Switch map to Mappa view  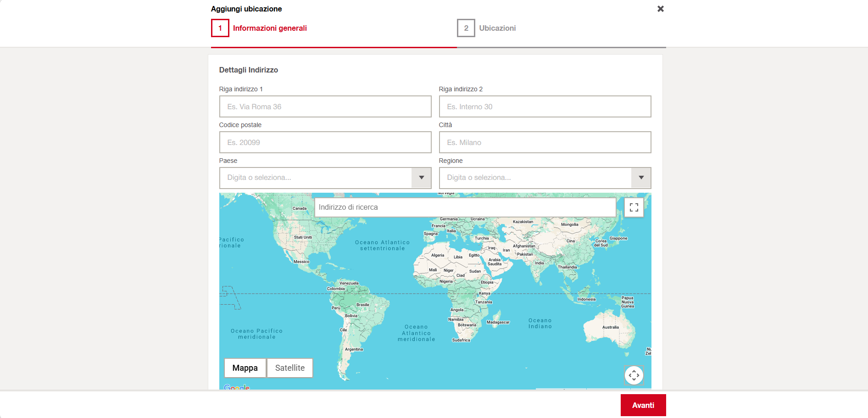click(245, 368)
